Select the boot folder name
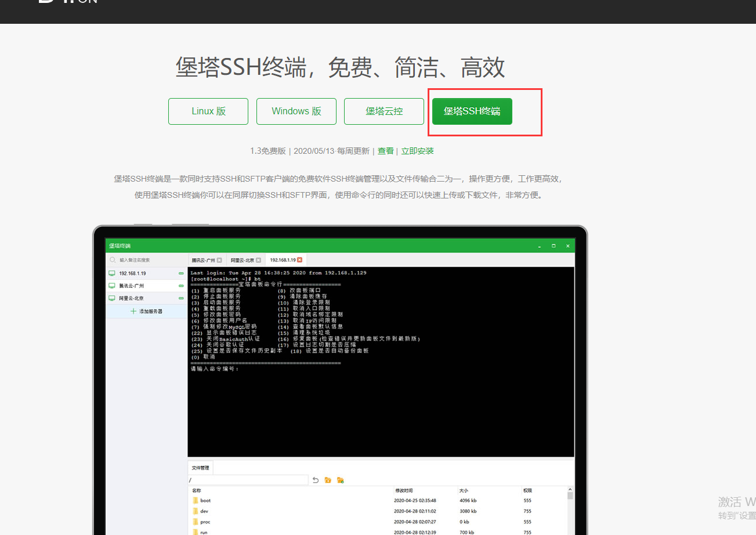This screenshot has width=756, height=535. 205,500
